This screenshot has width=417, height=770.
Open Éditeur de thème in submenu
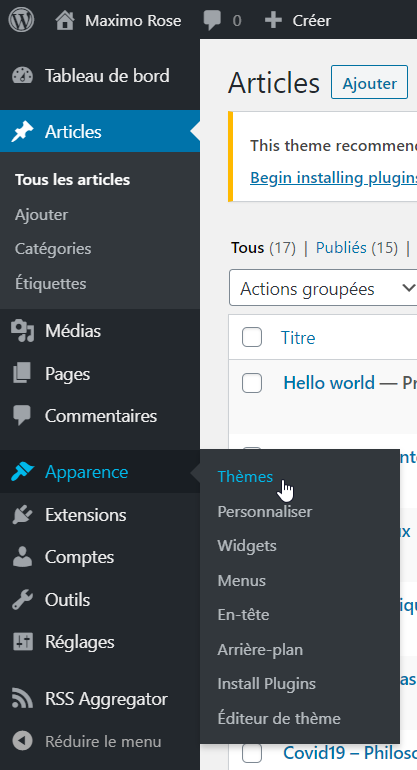click(x=279, y=718)
